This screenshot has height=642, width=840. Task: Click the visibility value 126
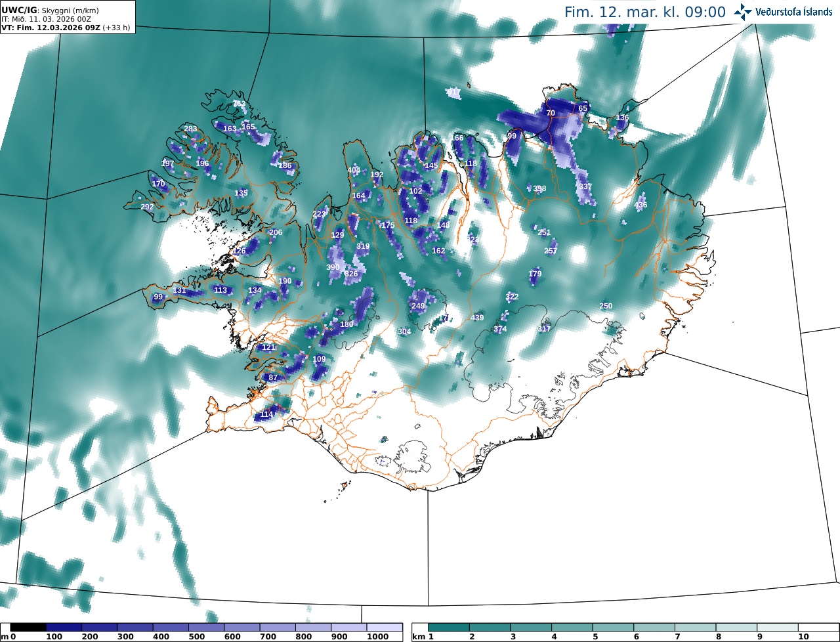239,251
